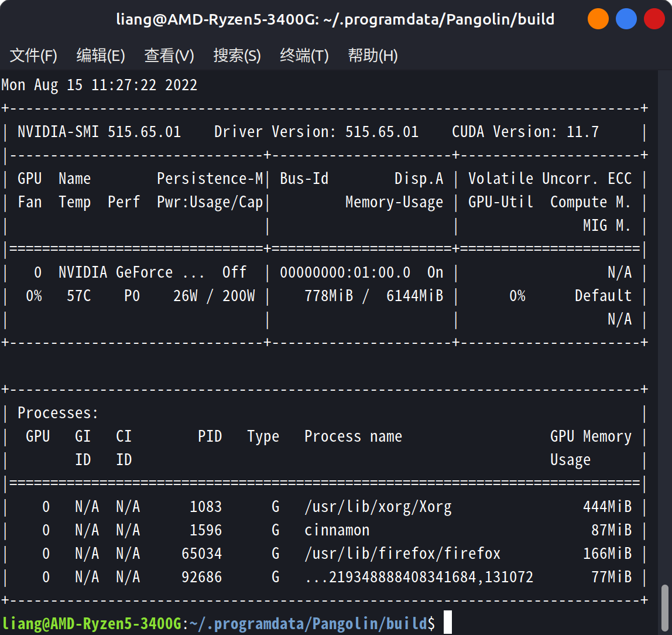Click the /usr/lib/xorg/Xorg process name
672x635 pixels.
coord(378,507)
